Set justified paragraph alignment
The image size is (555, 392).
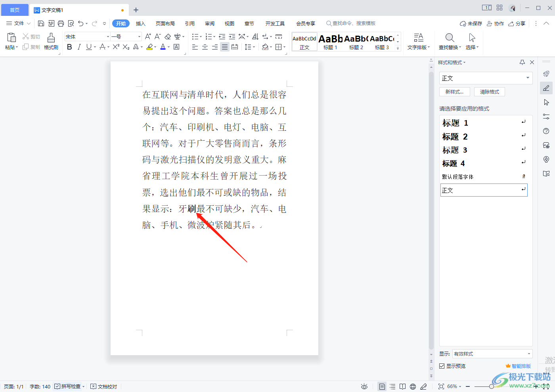pos(225,47)
